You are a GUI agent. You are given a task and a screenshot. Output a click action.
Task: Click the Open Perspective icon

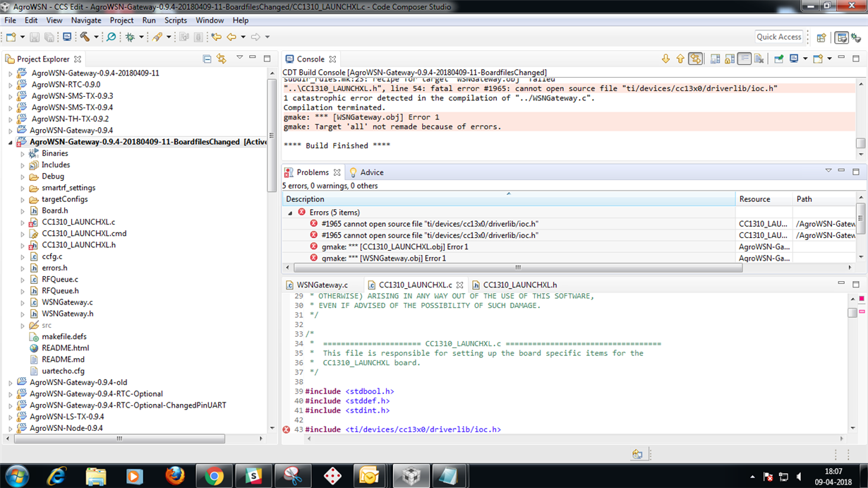[821, 37]
